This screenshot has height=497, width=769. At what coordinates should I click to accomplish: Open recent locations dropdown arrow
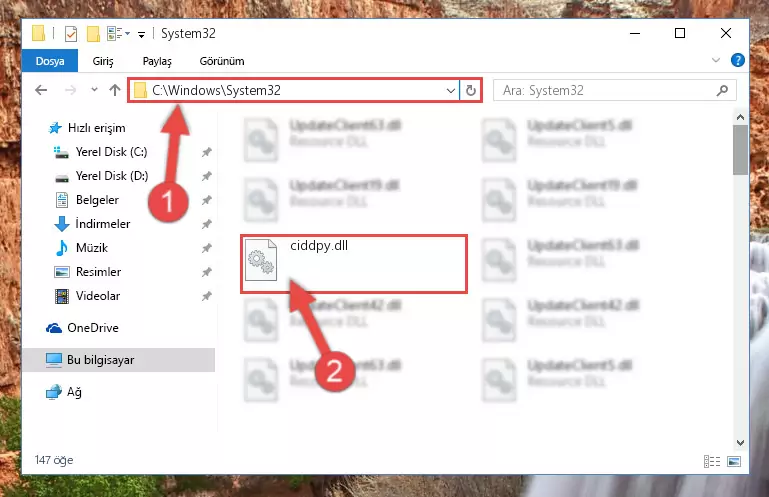[x=94, y=90]
